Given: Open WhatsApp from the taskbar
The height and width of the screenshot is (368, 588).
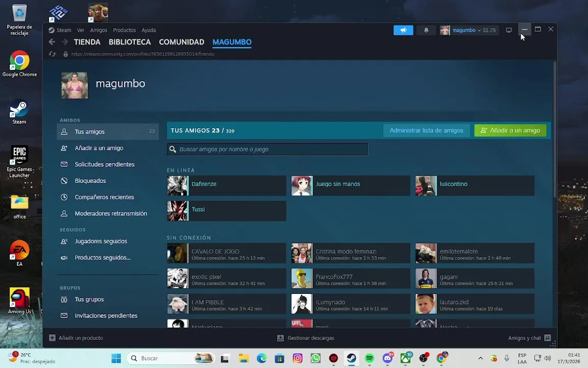Looking at the screenshot, I should point(315,358).
